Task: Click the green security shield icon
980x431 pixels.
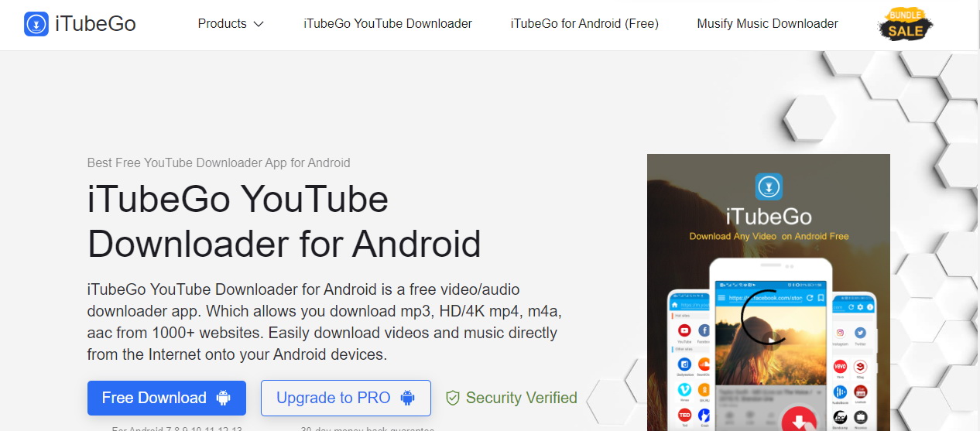Action: [x=453, y=398]
